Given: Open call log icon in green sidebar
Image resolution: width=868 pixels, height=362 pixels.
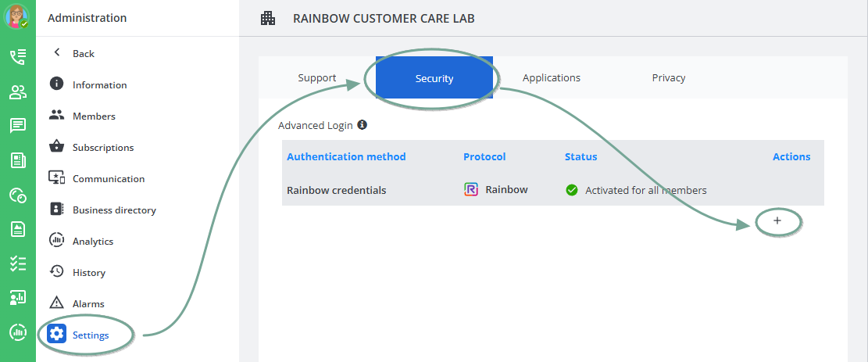Looking at the screenshot, I should [17, 56].
